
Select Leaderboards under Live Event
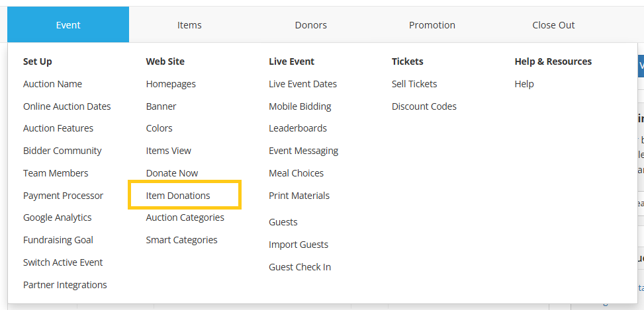298,128
